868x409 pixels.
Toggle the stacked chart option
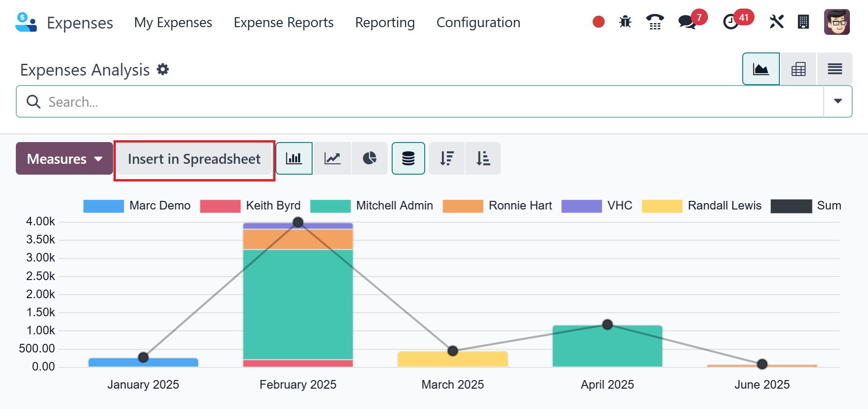click(x=408, y=158)
